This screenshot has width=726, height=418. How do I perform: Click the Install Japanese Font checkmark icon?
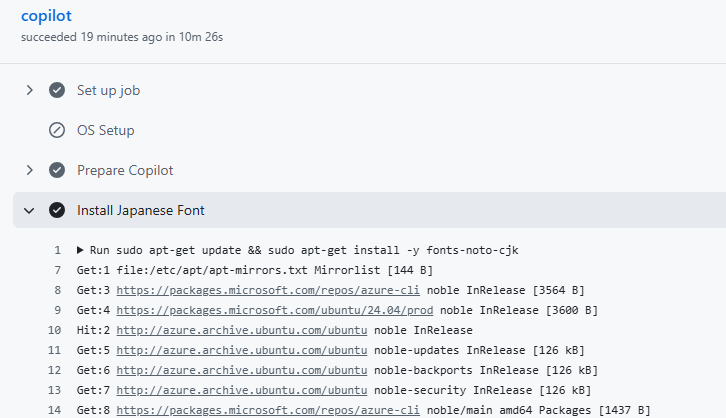pos(57,210)
